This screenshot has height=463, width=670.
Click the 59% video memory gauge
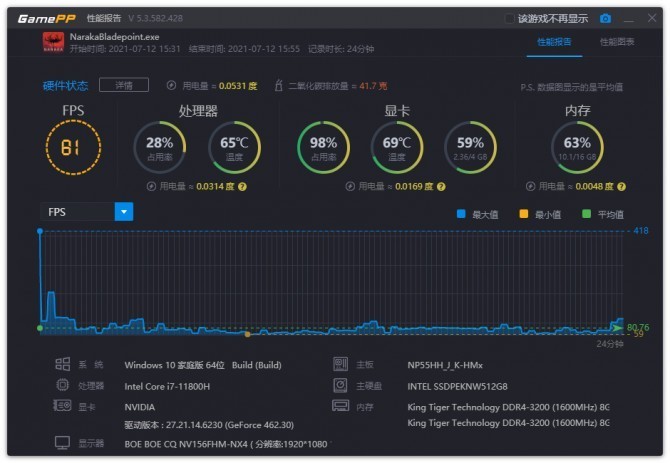[x=470, y=147]
